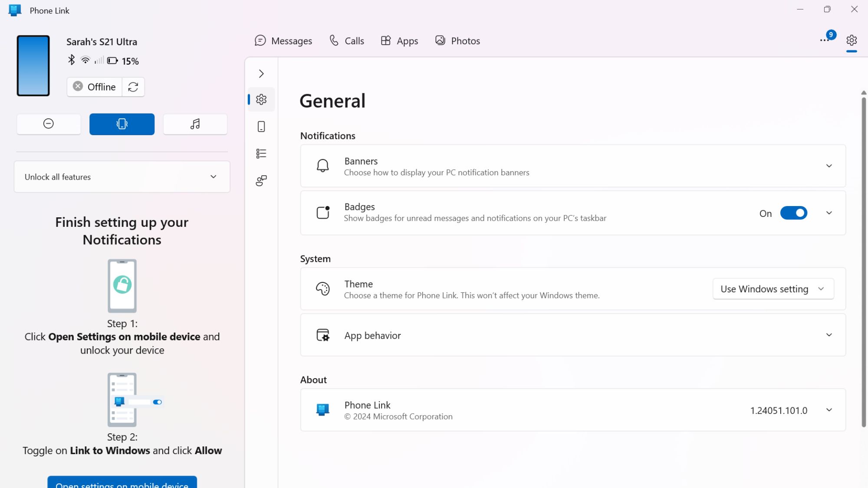Image resolution: width=868 pixels, height=488 pixels.
Task: Click the notification bell icon in Banners
Action: tap(322, 166)
